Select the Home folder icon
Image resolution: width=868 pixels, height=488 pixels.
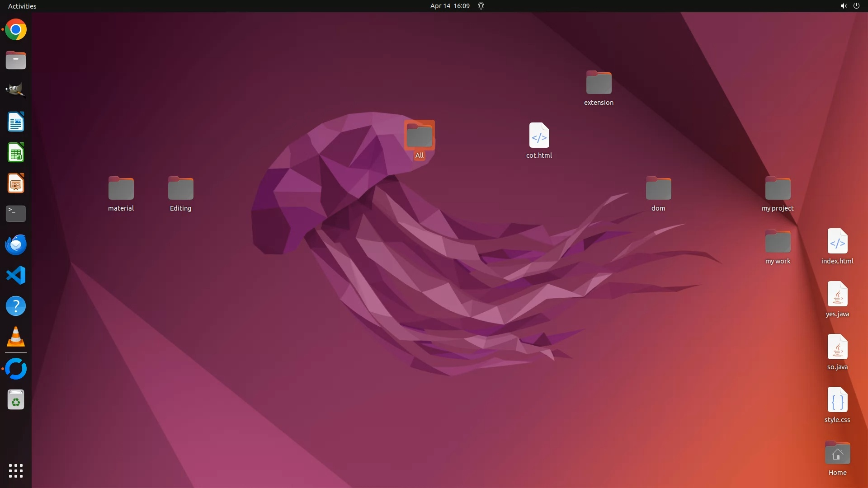coord(837,454)
